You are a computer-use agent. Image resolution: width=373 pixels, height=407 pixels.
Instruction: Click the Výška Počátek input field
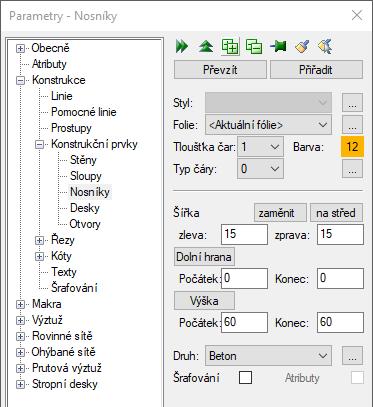(x=244, y=322)
